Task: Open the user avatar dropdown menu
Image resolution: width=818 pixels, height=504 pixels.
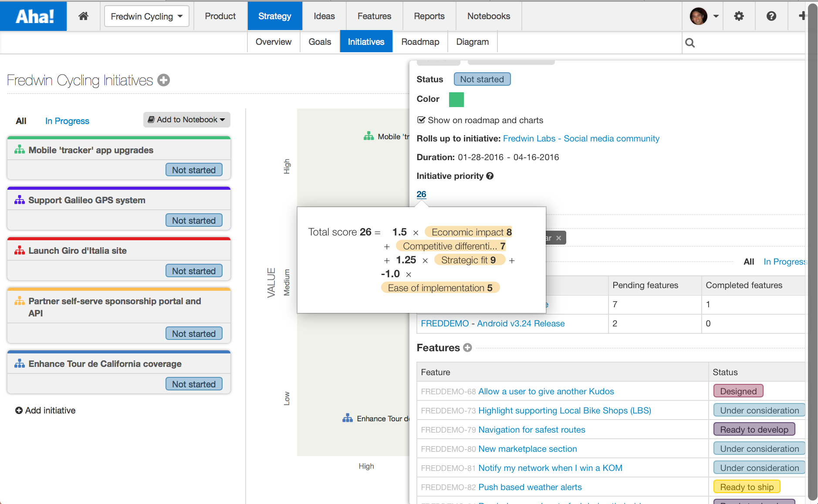Action: tap(703, 16)
